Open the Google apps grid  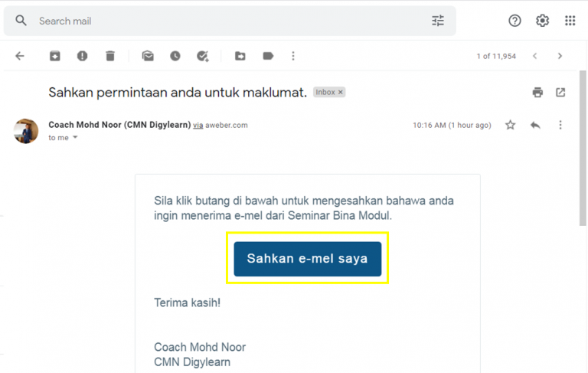click(x=570, y=21)
